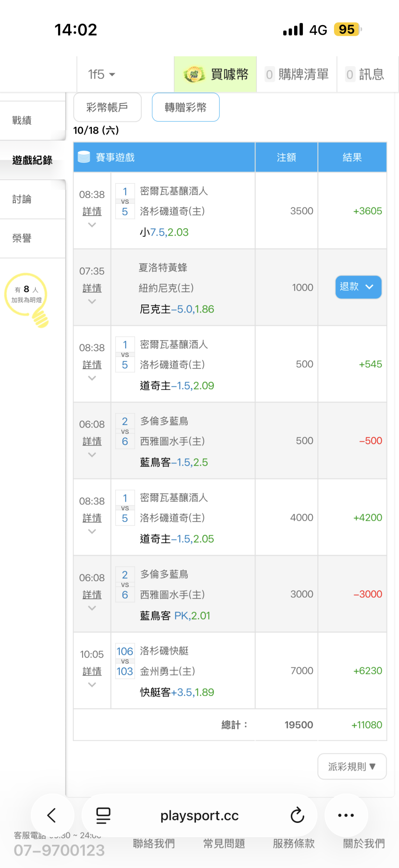Open the 榮譽 sidebar tab
This screenshot has width=399, height=868.
[x=22, y=238]
